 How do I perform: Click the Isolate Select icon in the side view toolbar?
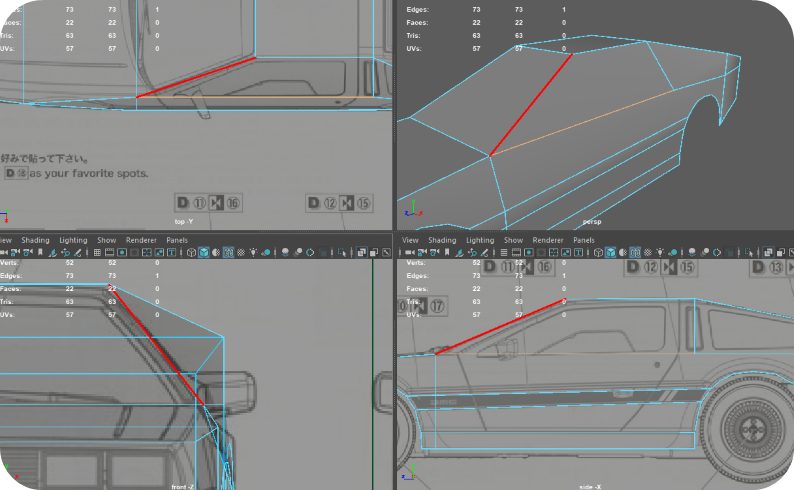point(749,252)
